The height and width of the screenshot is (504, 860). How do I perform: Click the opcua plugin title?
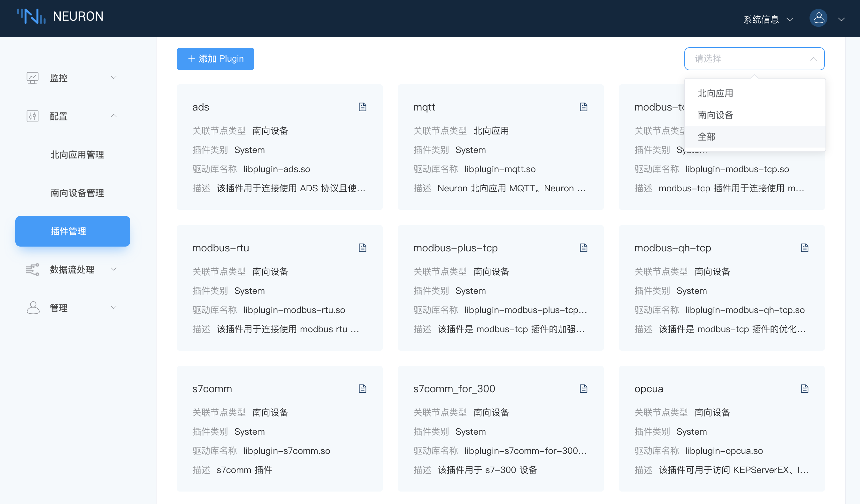point(649,389)
